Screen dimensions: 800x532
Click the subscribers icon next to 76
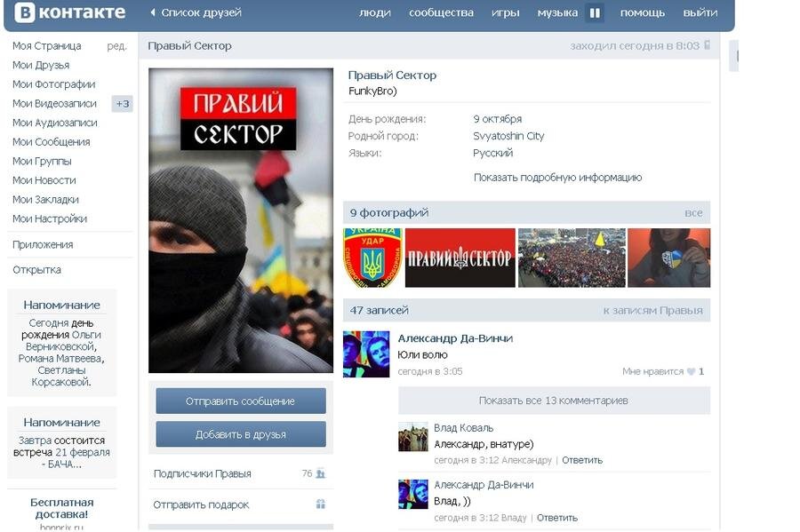pyautogui.click(x=320, y=473)
